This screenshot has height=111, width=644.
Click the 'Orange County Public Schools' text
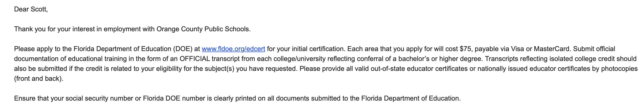[x=203, y=29]
